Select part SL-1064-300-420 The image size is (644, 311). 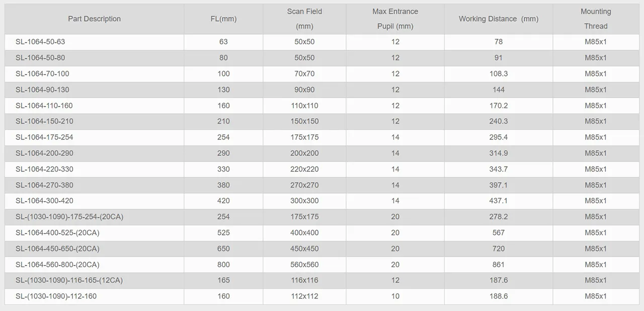44,201
